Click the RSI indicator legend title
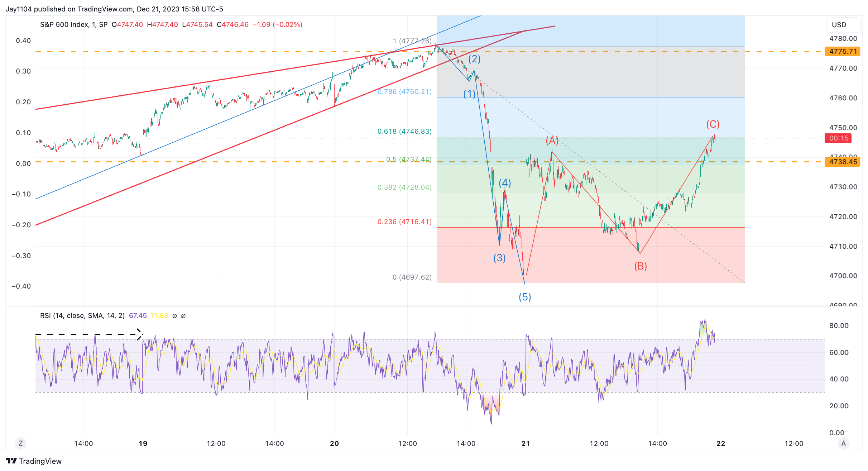 coord(82,315)
